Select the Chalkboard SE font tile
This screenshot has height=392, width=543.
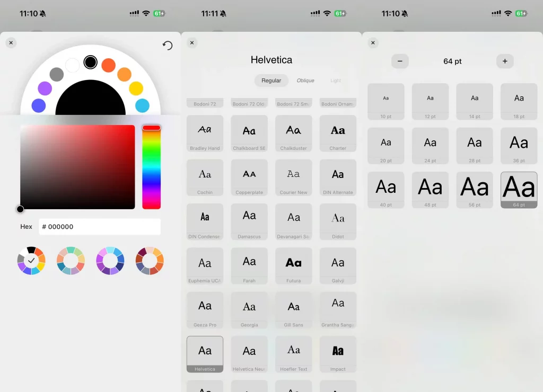[249, 133]
